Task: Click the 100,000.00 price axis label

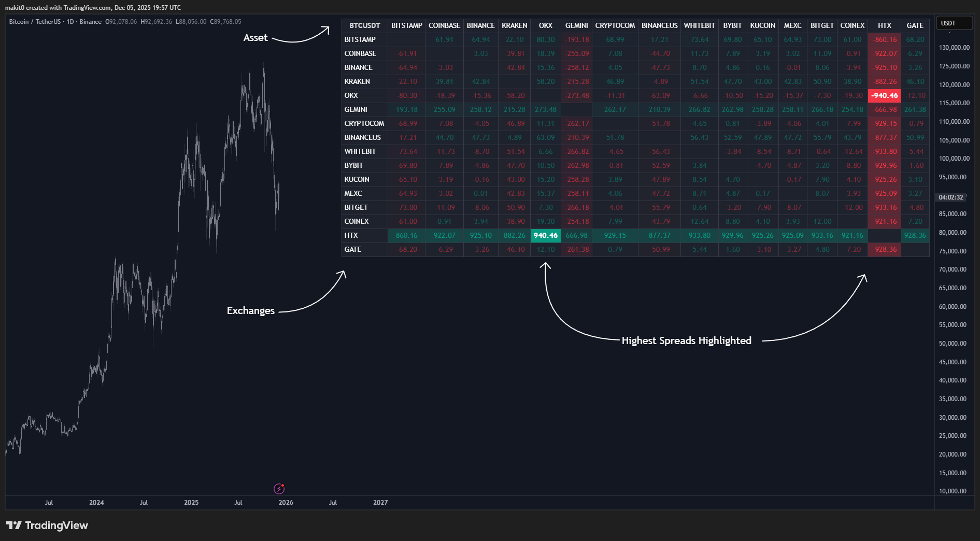Action: (954, 159)
